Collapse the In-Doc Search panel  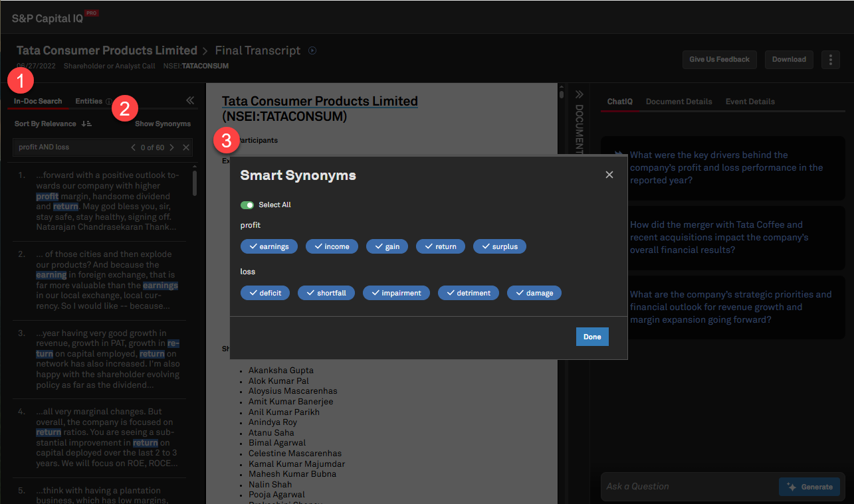click(x=190, y=100)
